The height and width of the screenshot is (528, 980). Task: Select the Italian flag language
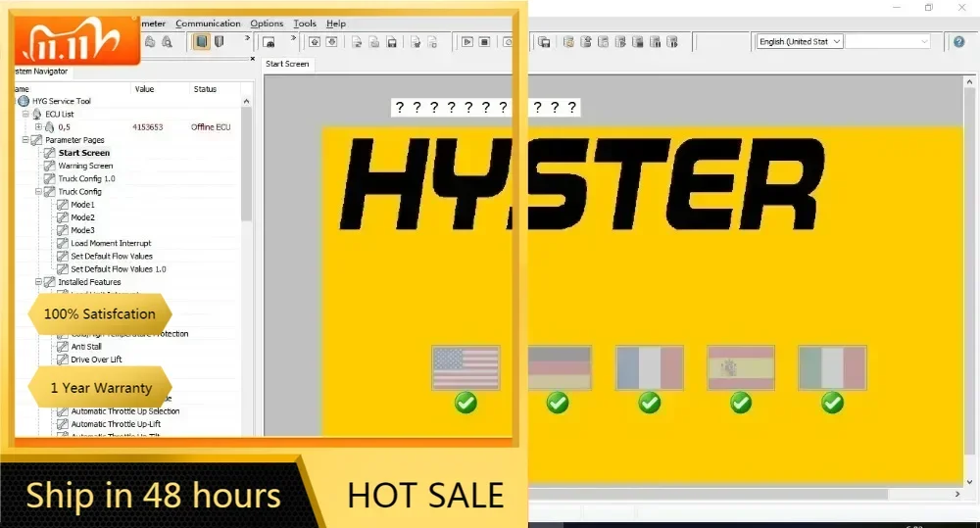click(832, 367)
